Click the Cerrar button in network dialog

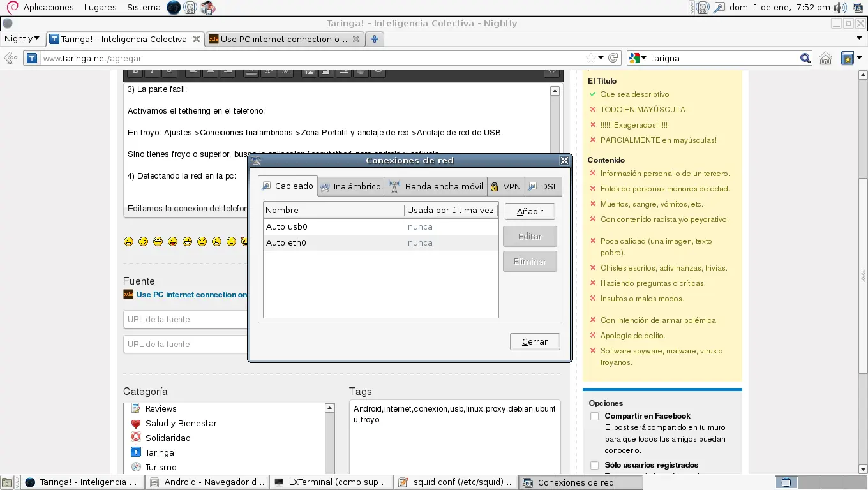(x=535, y=341)
